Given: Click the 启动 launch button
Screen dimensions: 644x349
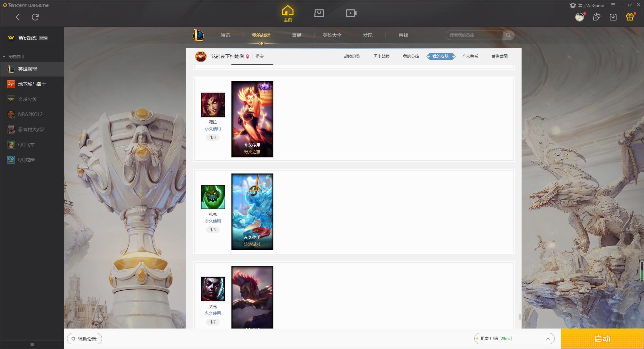Looking at the screenshot, I should (x=602, y=339).
